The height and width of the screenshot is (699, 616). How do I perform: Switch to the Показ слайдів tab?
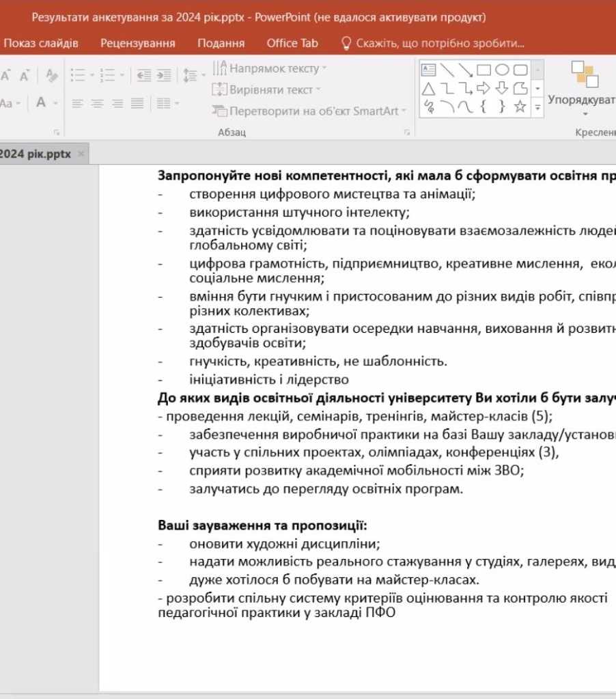point(41,43)
